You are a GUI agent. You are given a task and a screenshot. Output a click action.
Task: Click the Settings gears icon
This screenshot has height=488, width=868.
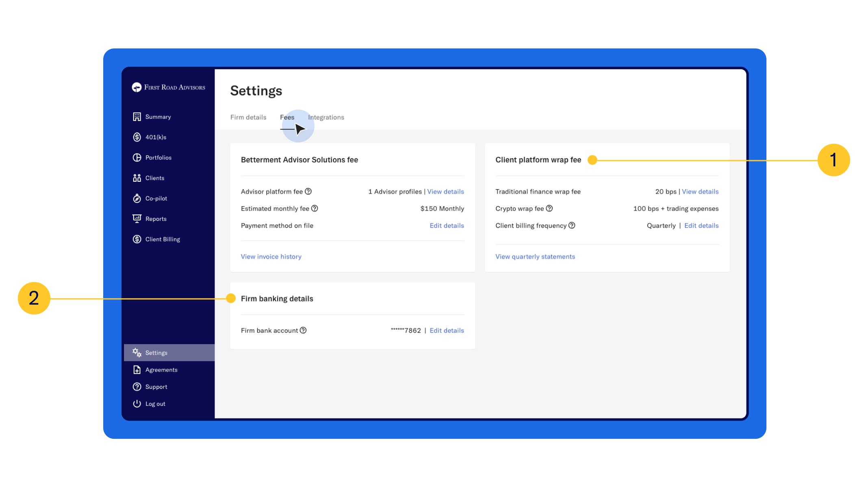[137, 353]
